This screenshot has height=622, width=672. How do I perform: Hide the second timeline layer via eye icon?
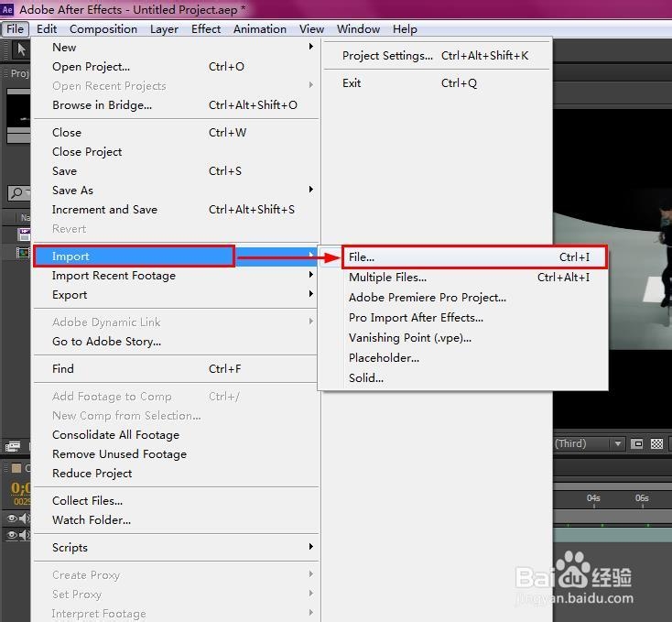[12, 535]
